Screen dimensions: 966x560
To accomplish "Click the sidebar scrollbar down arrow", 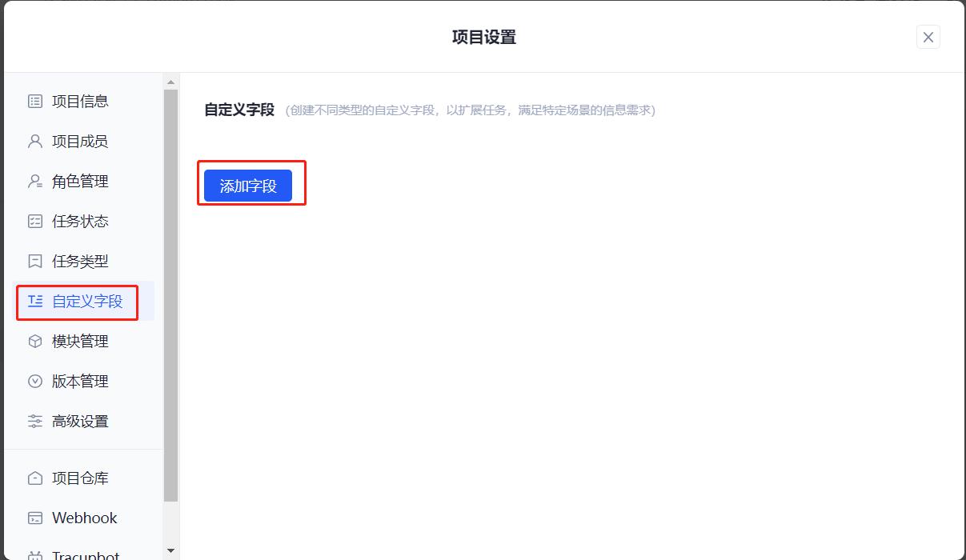I will coord(170,550).
